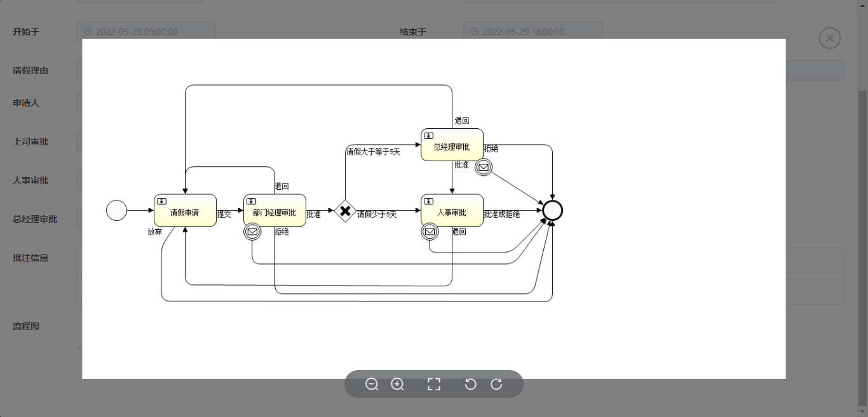Click message event icon under 部门经理审批
The height and width of the screenshot is (417, 868).
(x=252, y=232)
